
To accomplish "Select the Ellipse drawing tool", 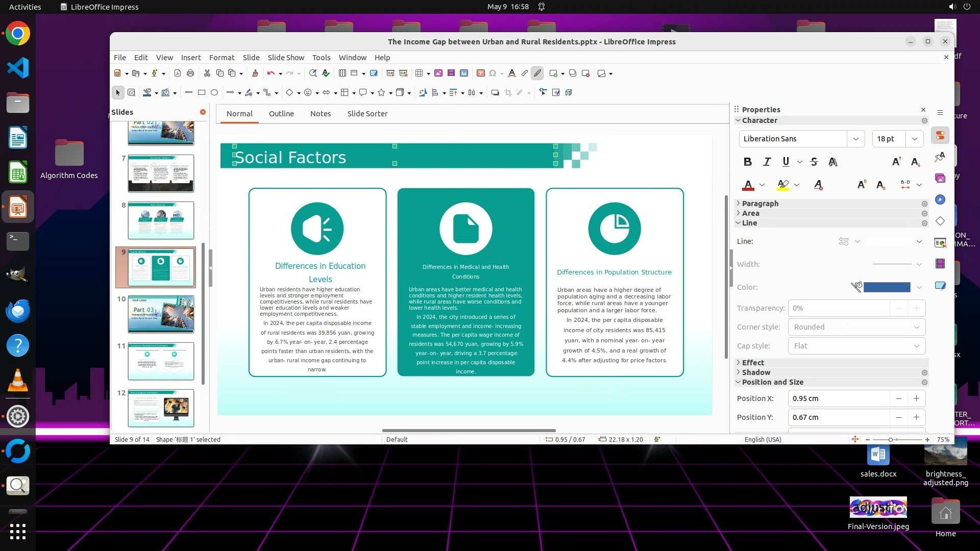I will pyautogui.click(x=214, y=92).
